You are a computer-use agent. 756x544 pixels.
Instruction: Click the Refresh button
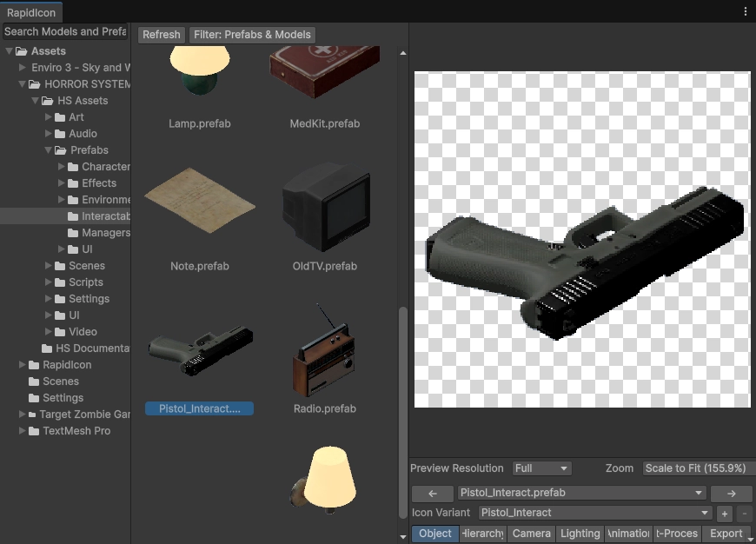tap(161, 35)
